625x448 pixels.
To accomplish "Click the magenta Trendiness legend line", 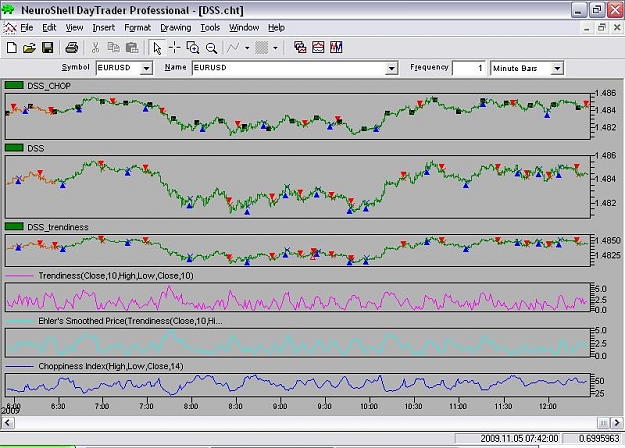I will 20,276.
